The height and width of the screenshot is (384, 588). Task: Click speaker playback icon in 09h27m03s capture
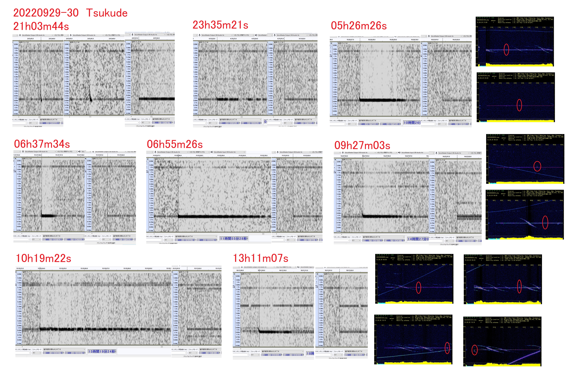tap(399, 152)
